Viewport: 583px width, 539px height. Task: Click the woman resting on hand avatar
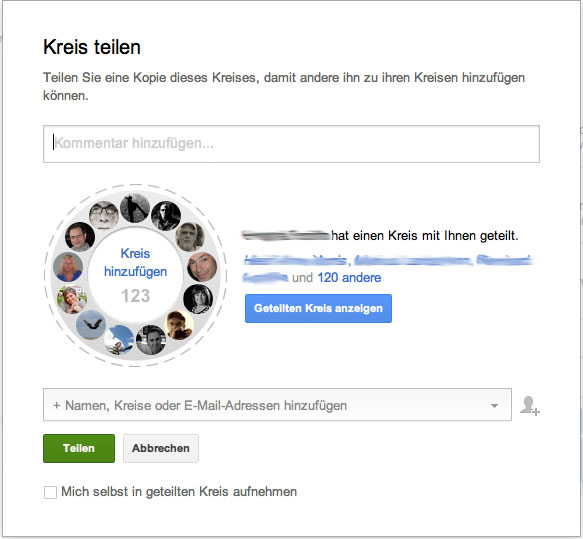(x=72, y=299)
